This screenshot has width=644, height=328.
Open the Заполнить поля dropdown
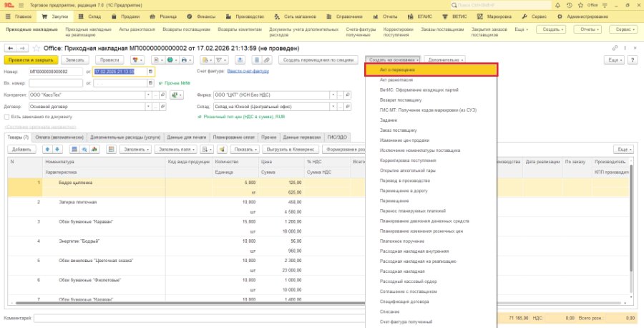click(x=176, y=150)
